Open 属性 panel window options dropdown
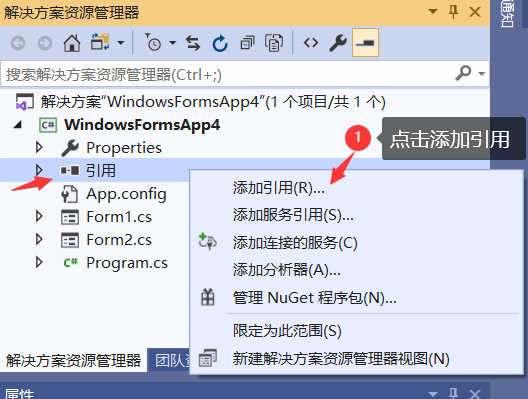 (x=433, y=393)
